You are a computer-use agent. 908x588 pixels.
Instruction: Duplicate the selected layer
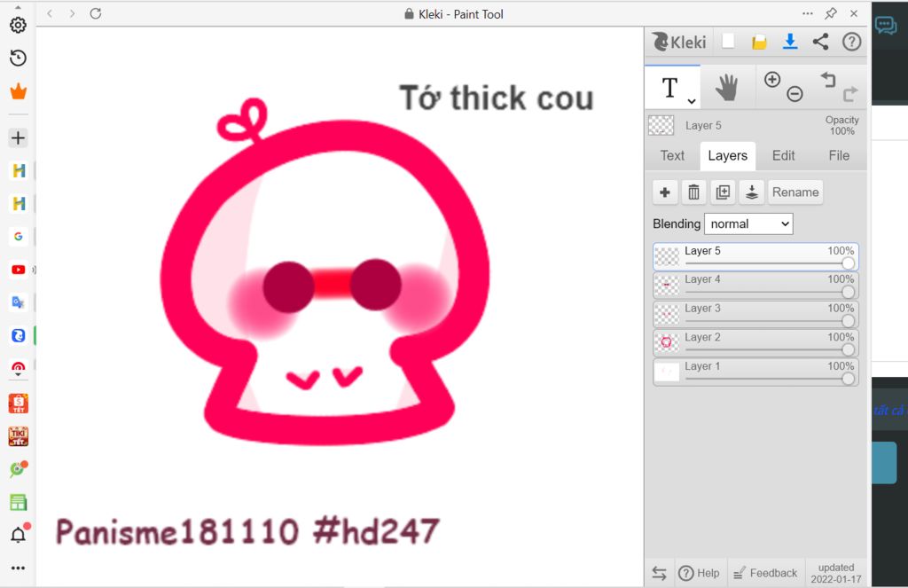(723, 192)
